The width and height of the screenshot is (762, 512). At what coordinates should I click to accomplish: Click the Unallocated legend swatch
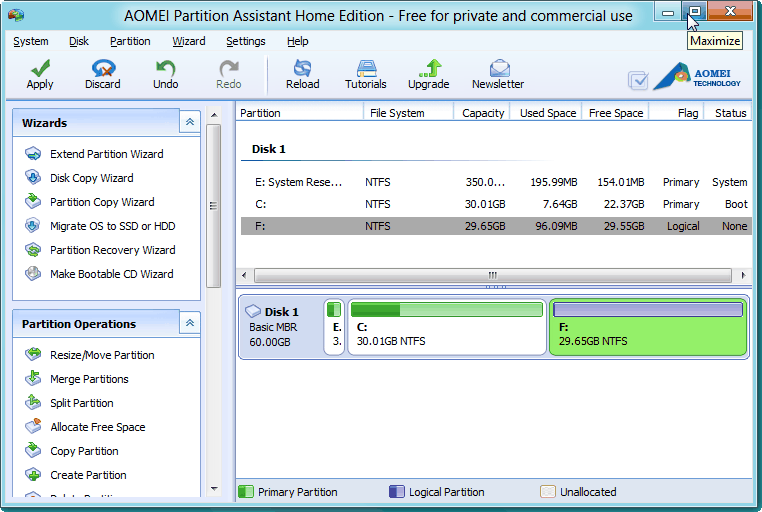pyautogui.click(x=548, y=492)
